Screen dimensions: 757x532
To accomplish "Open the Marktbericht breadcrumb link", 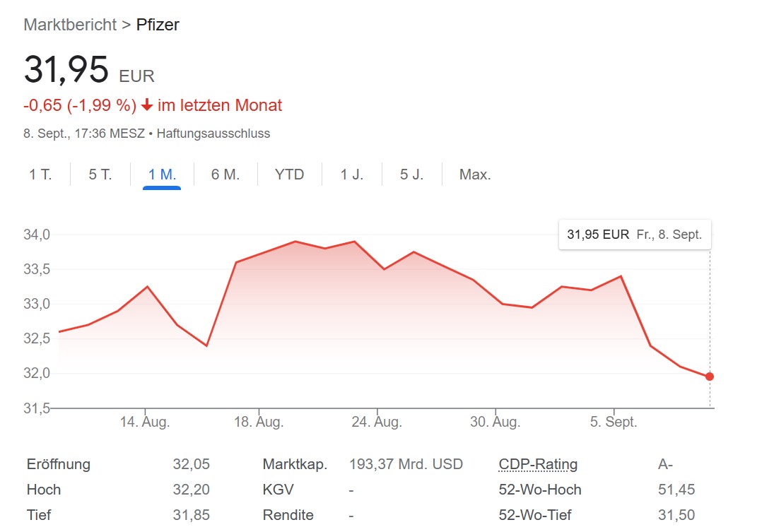I will [x=70, y=25].
